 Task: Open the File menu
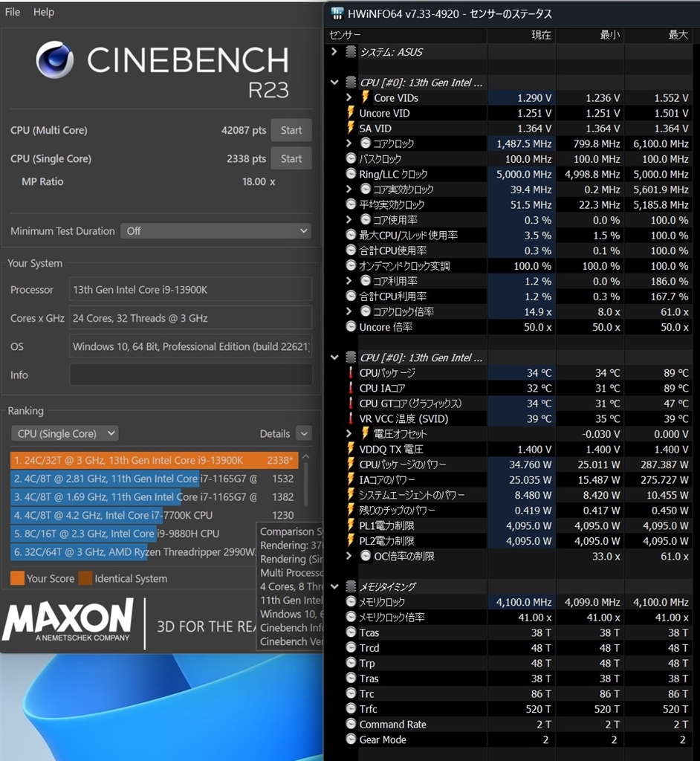tap(13, 12)
